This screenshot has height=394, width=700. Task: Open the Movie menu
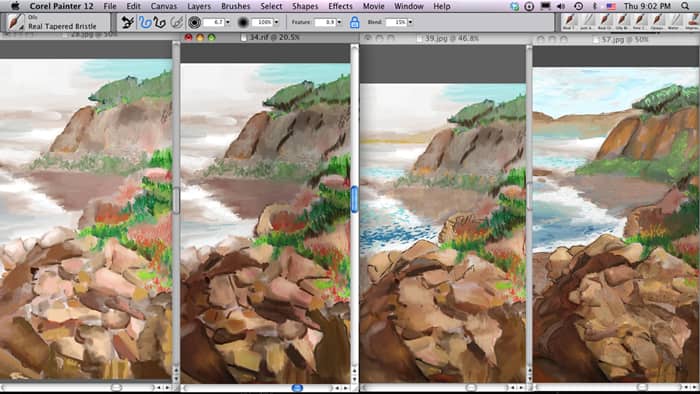[x=373, y=6]
